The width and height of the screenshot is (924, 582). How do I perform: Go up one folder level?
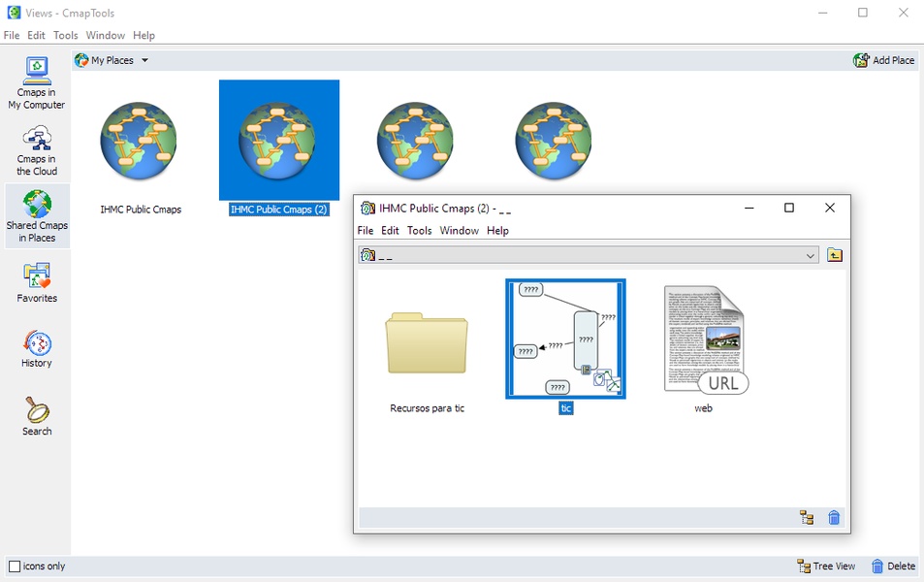tap(835, 255)
